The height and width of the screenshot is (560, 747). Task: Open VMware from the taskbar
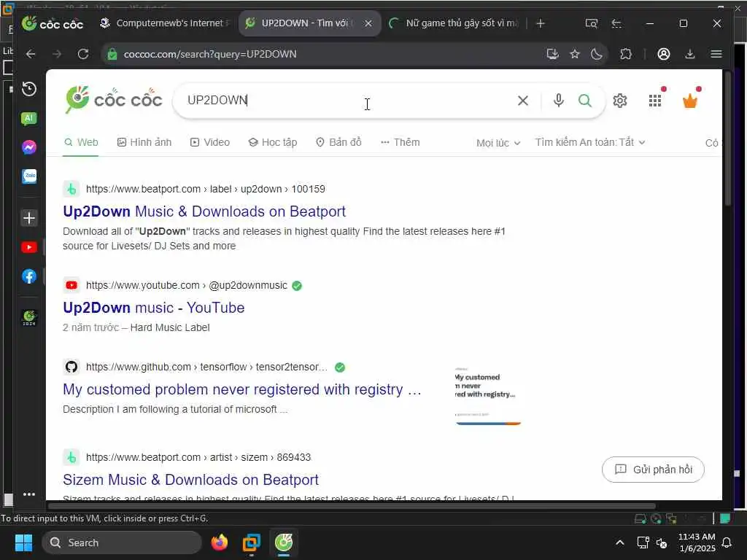251,542
